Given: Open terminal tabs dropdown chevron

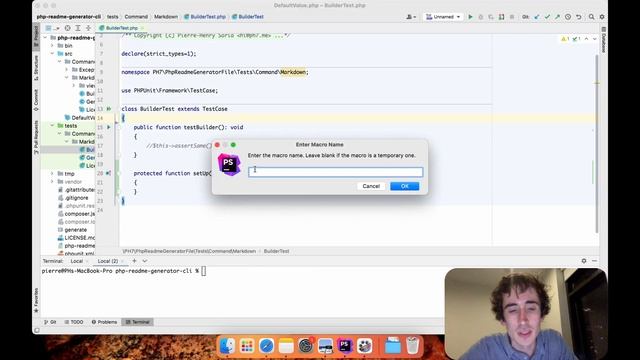Looking at the screenshot, I should tap(144, 261).
